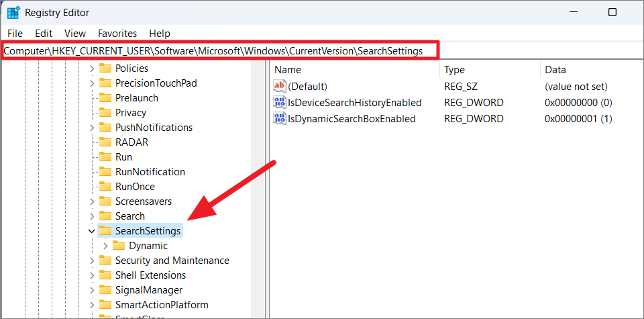644x319 pixels.
Task: Select the SearchSettings folder icon
Action: (105, 231)
